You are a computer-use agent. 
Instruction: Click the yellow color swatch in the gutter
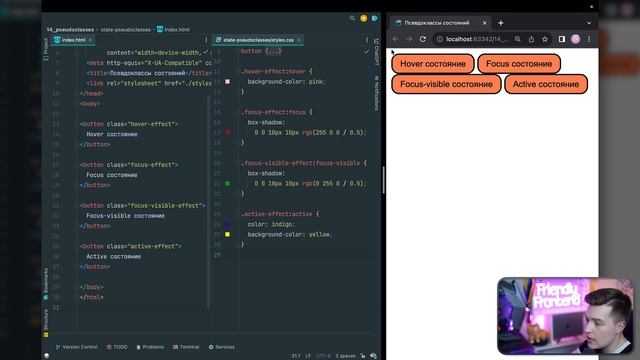(228, 234)
